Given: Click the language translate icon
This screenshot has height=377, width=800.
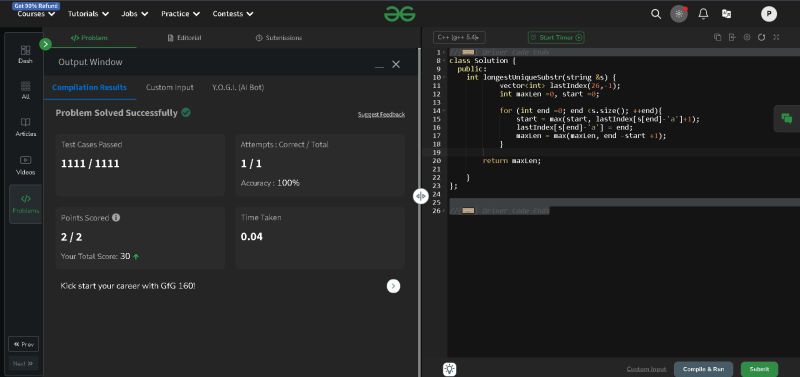Looking at the screenshot, I should point(727,14).
